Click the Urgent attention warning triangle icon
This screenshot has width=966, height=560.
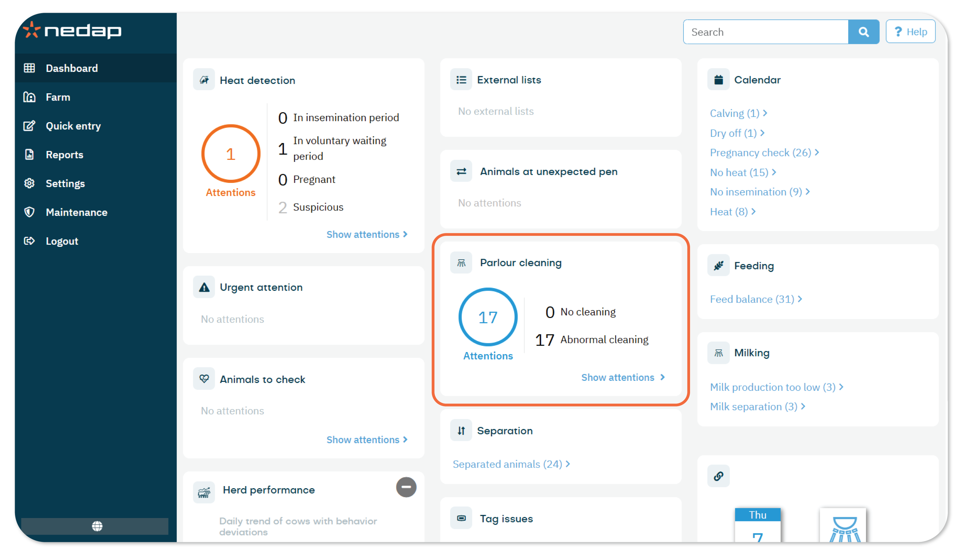tap(204, 287)
